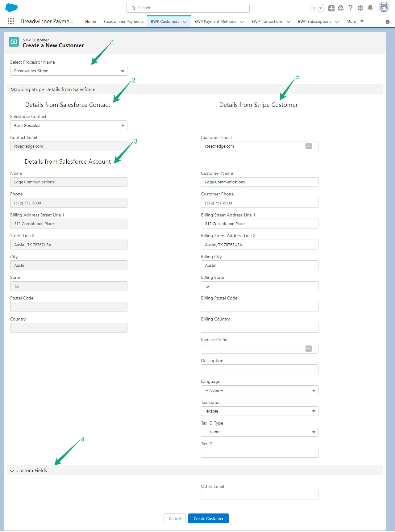395x532 pixels.
Task: Open the user profile avatar
Action: pos(384,7)
